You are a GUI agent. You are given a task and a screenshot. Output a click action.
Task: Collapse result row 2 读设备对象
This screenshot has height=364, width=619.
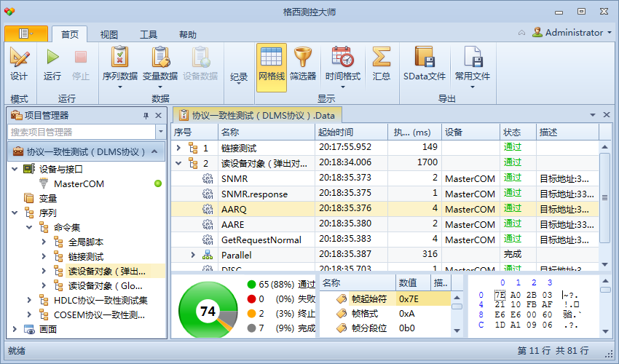178,163
